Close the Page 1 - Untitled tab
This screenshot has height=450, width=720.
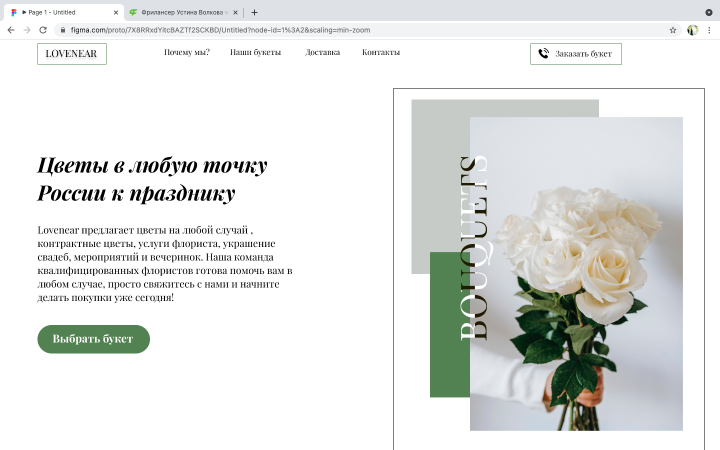pyautogui.click(x=116, y=12)
